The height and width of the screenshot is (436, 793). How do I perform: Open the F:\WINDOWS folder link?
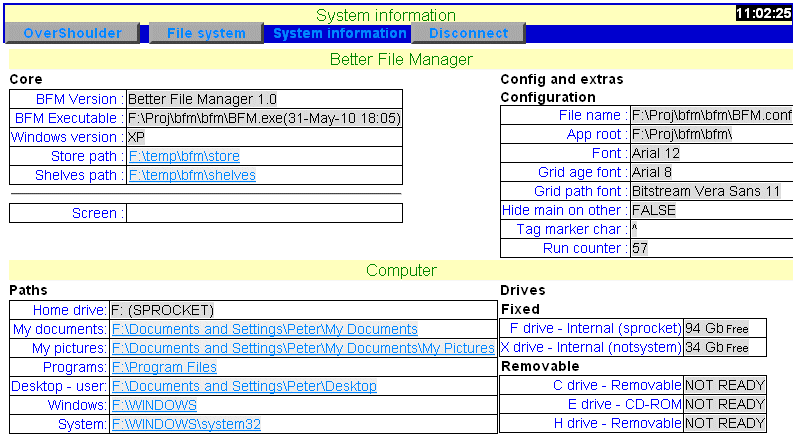point(154,405)
